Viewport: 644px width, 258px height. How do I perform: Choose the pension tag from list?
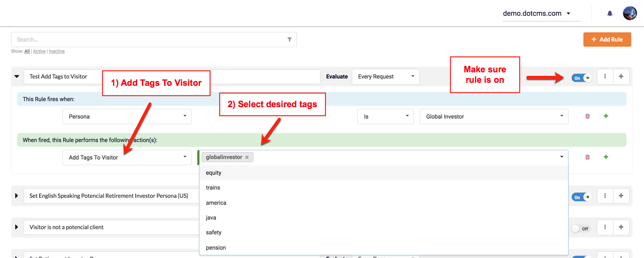point(216,248)
